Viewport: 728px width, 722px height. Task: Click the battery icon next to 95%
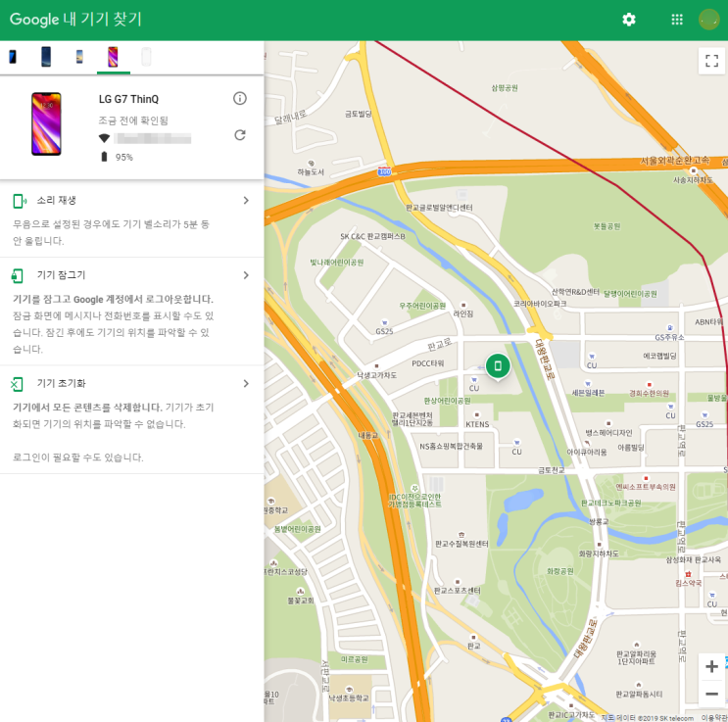tap(104, 157)
